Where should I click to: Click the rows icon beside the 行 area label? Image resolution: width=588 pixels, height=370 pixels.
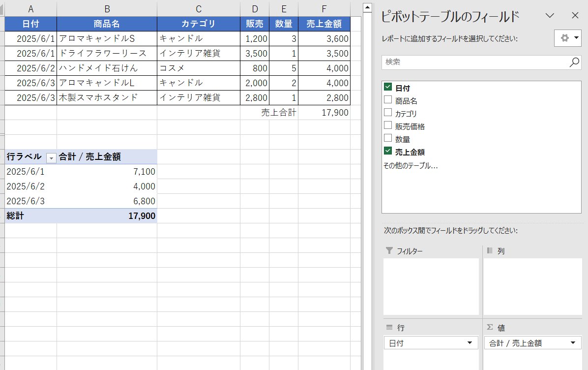click(x=390, y=327)
